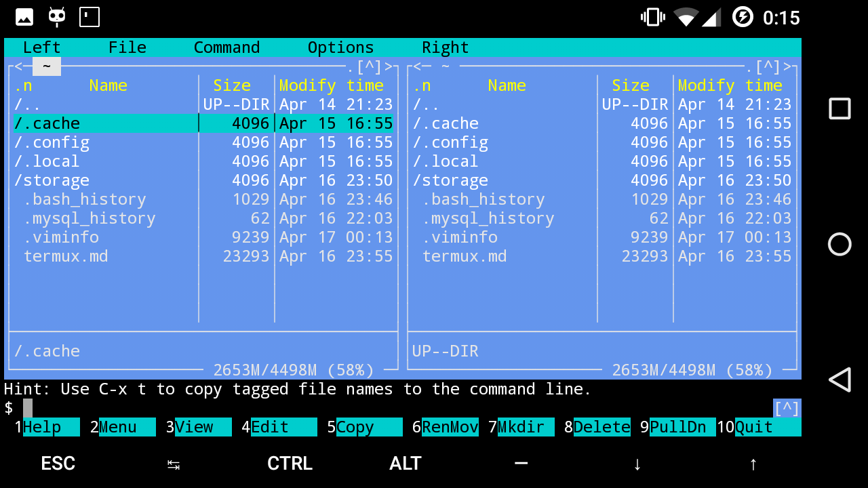
Task: Click 4 Edit function key
Action: tap(279, 427)
